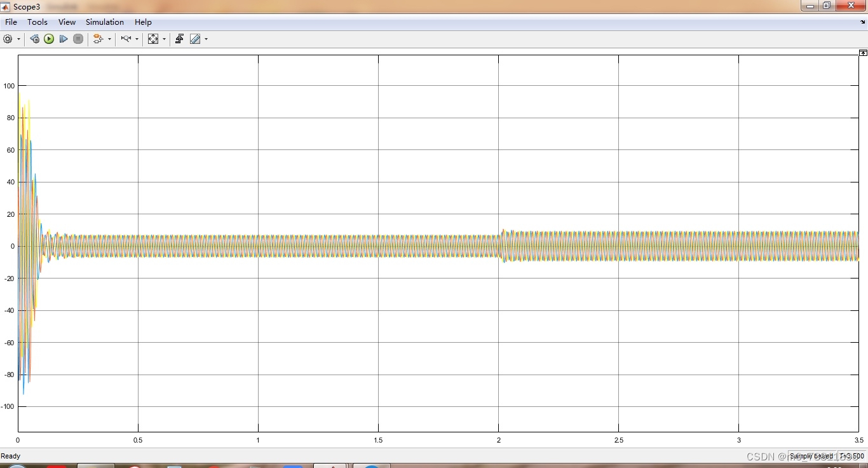868x468 pixels.
Task: Select the Zoom X-axis tool
Action: (x=126, y=39)
